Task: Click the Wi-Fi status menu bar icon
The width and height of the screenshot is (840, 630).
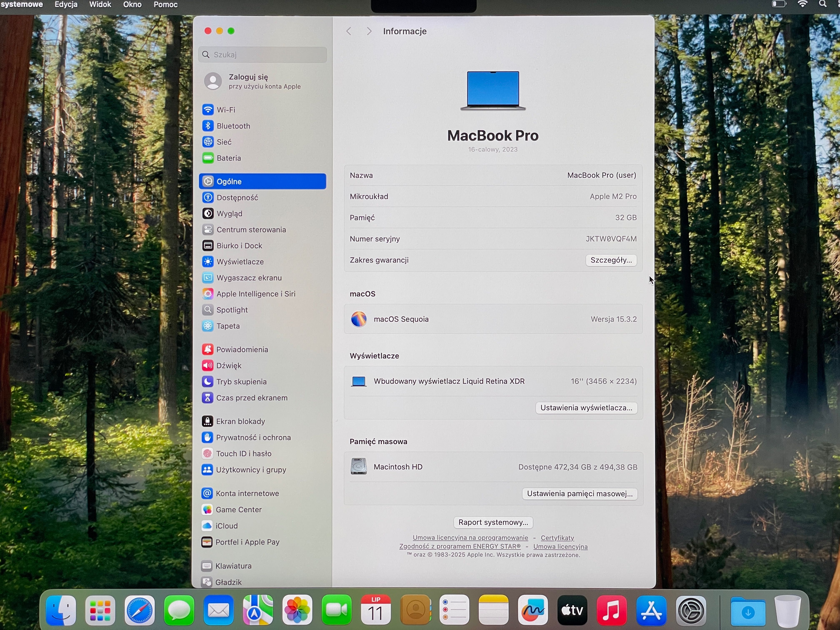Action: point(802,4)
